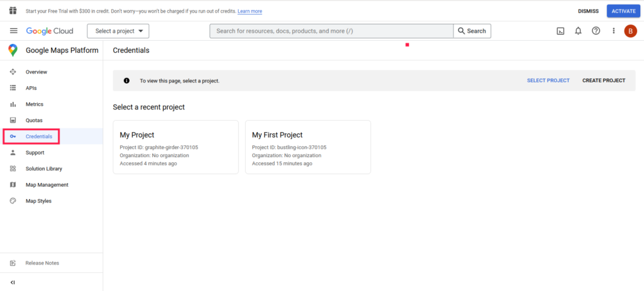Screen dimensions: 644x291
Task: Click the blue ACTIVATE button
Action: [623, 11]
